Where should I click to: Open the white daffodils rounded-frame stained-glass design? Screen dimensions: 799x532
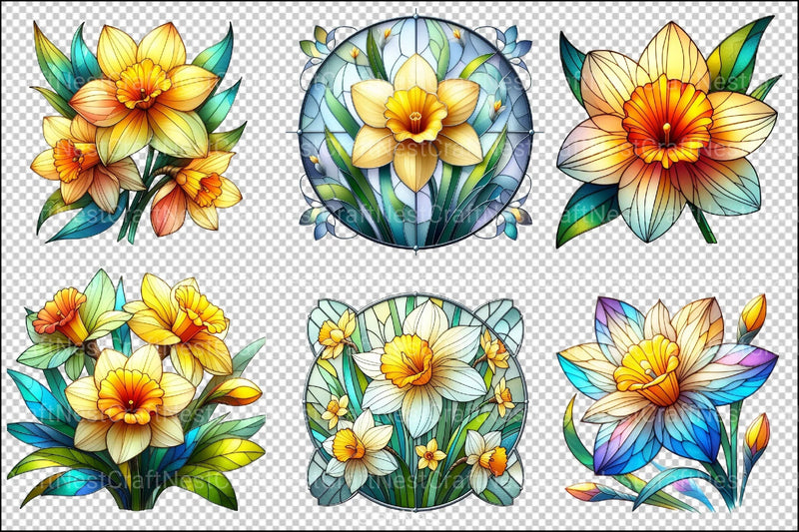(415, 401)
